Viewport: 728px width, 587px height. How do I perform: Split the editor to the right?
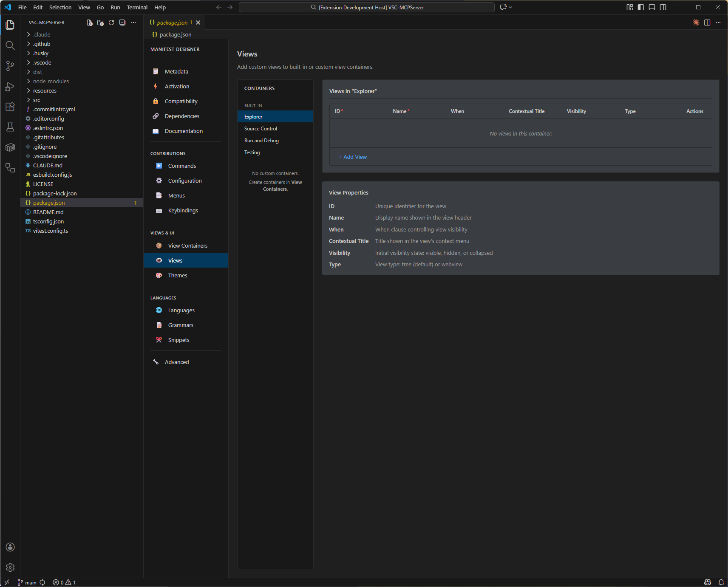tap(707, 23)
